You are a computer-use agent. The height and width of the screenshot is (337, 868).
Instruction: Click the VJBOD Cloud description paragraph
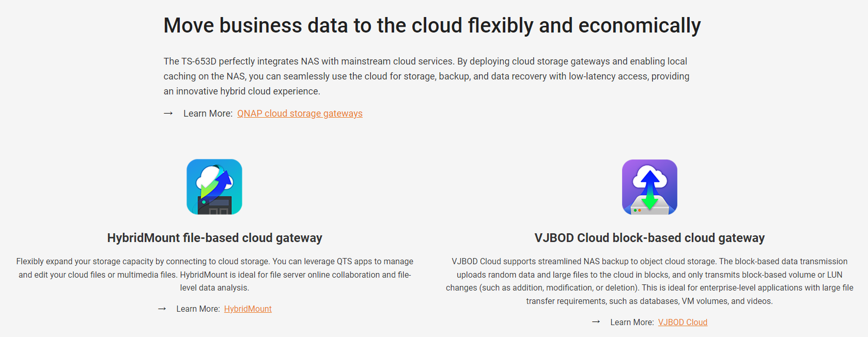[649, 281]
